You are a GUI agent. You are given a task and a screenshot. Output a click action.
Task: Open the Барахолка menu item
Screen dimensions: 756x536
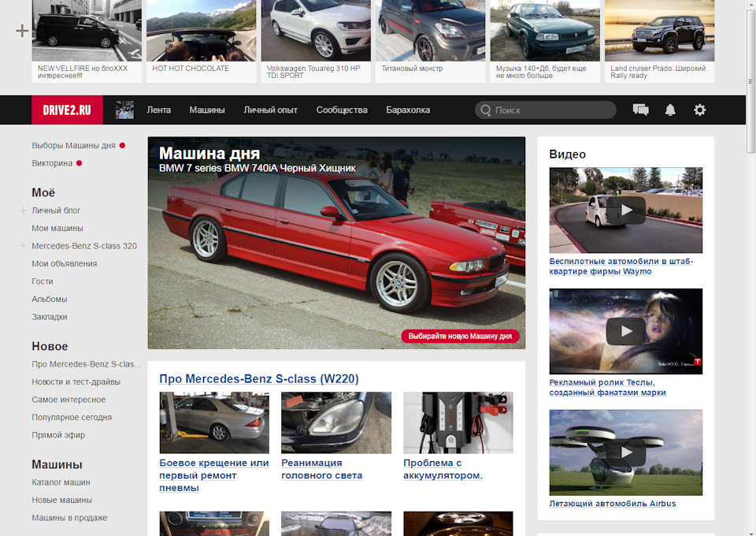click(408, 110)
